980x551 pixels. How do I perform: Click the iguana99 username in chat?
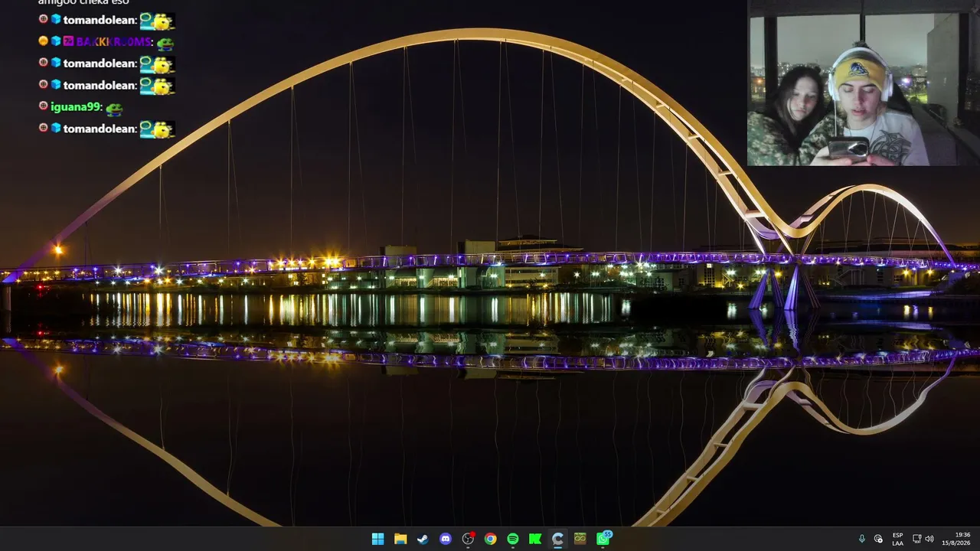coord(76,107)
